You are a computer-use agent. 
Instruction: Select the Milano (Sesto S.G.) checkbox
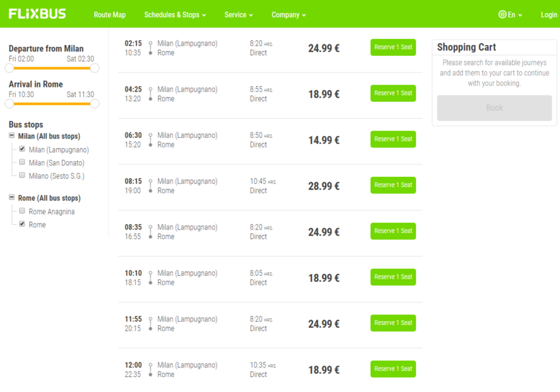(x=23, y=176)
